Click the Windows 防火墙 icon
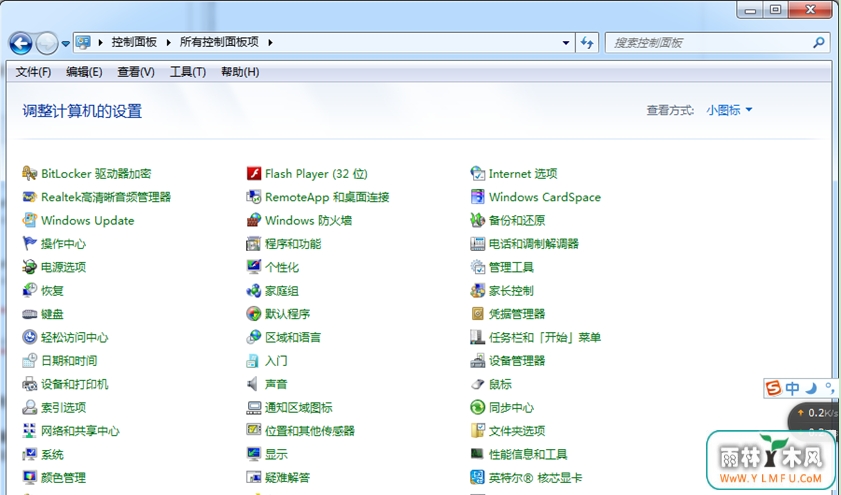 [x=253, y=220]
